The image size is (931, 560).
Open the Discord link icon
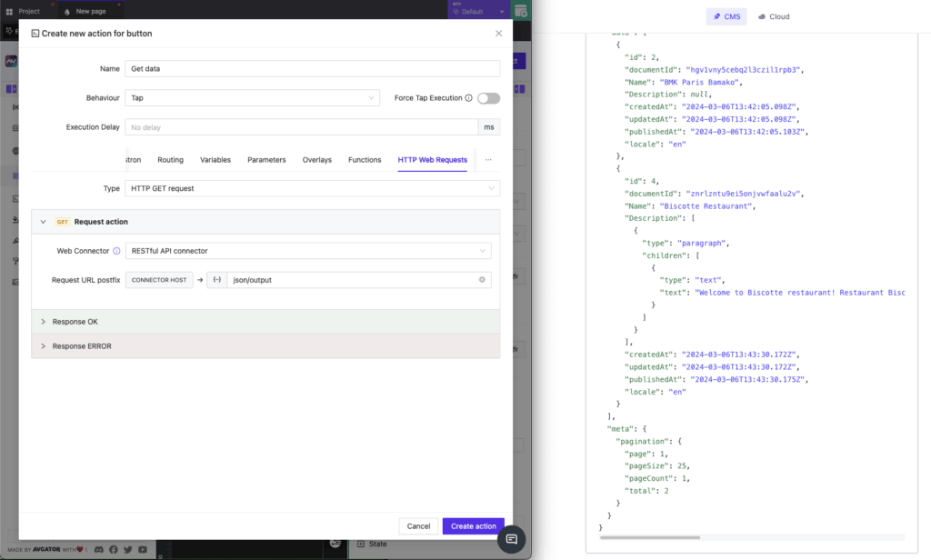[99, 549]
